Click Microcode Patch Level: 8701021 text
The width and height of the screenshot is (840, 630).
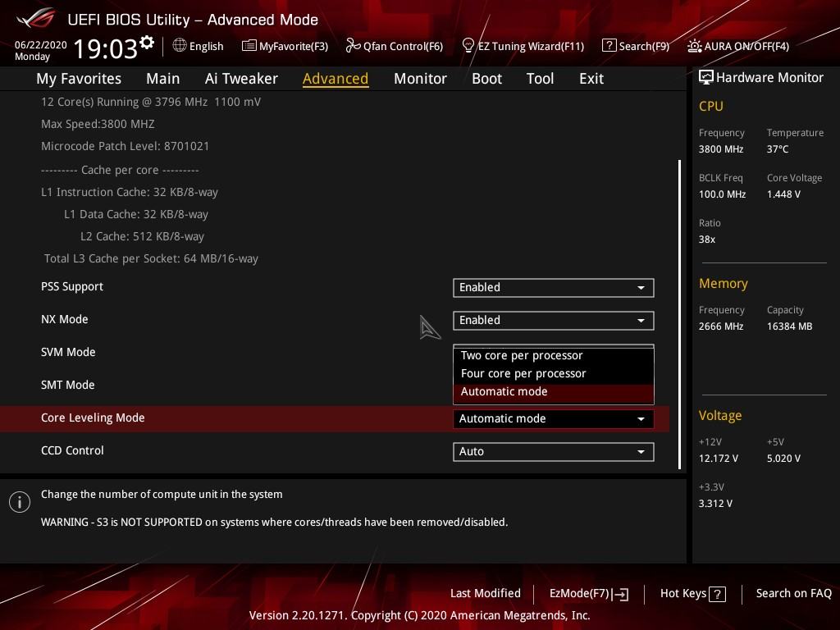[125, 146]
